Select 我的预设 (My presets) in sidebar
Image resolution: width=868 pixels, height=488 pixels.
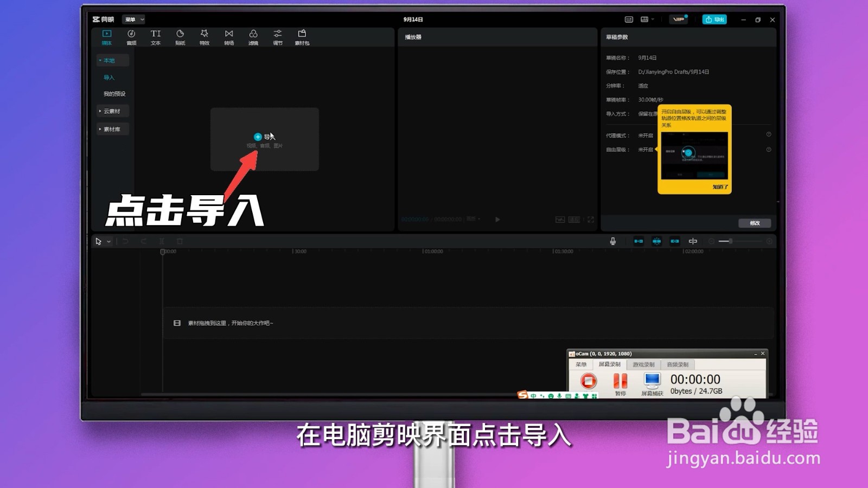coord(114,94)
